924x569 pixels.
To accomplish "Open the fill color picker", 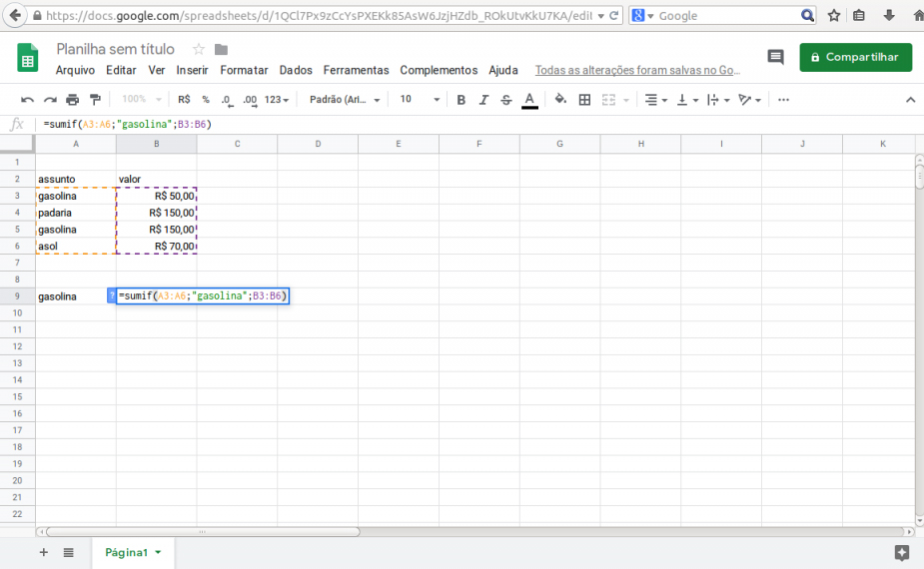I will pyautogui.click(x=560, y=100).
